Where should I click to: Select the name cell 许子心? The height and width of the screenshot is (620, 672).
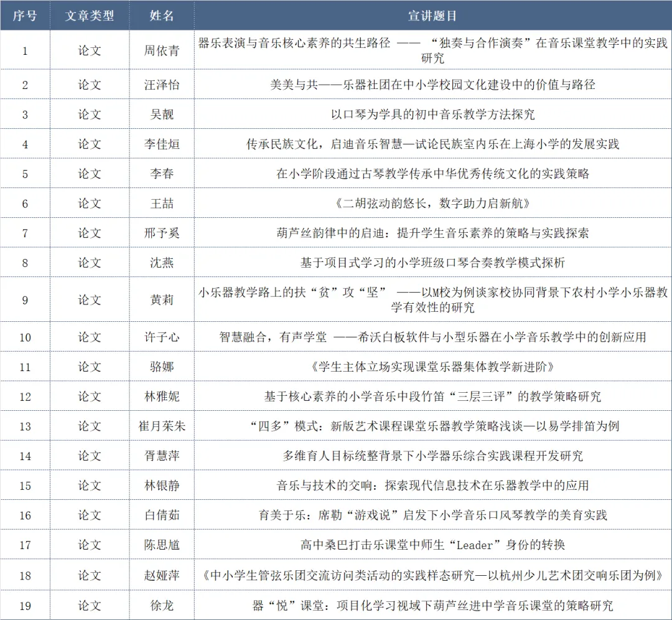tap(162, 337)
